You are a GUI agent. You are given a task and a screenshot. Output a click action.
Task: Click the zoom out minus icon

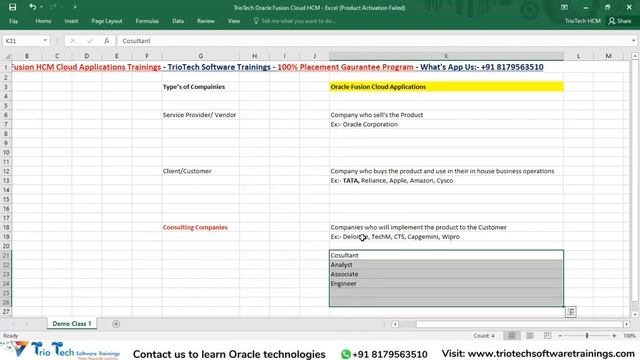point(560,336)
